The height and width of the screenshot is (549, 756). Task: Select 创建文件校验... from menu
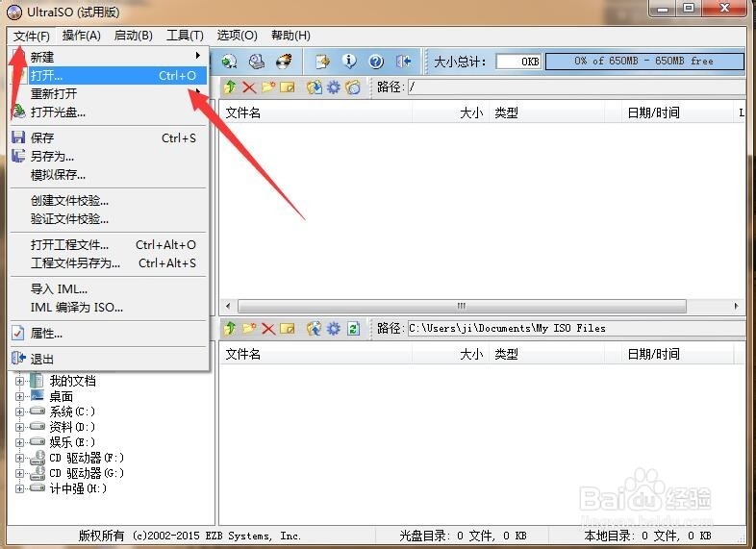click(x=109, y=201)
